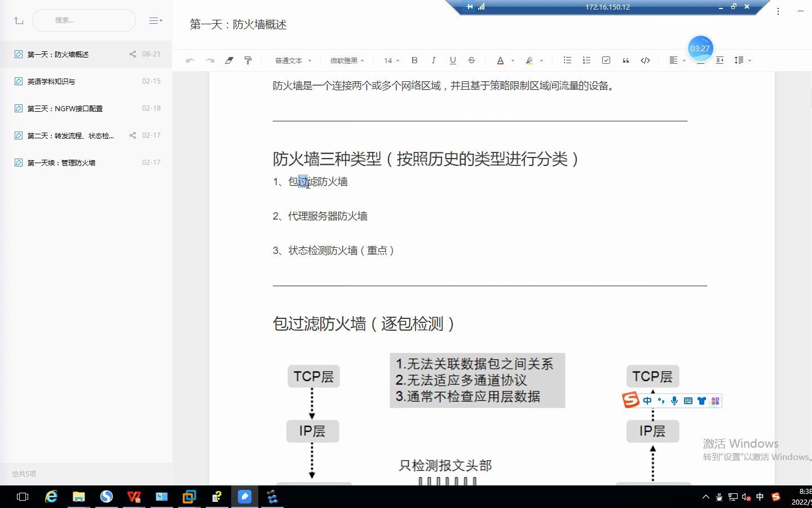Open the Sogou skin shirt icon
812x508 pixels.
tap(701, 401)
